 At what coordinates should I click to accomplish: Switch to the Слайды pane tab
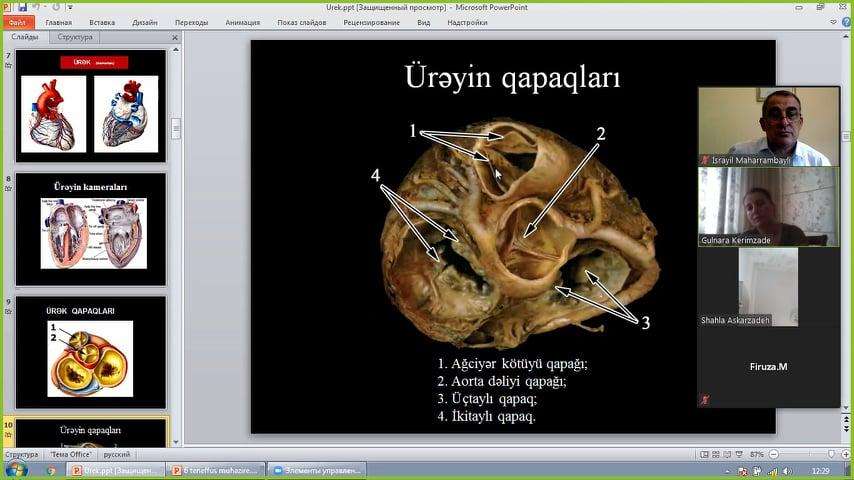[x=25, y=37]
